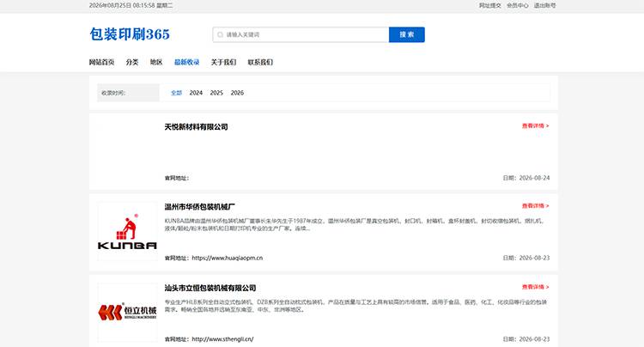This screenshot has width=644, height=347.
Task: Click the KUNBA品牌 description paragraph
Action: point(355,224)
